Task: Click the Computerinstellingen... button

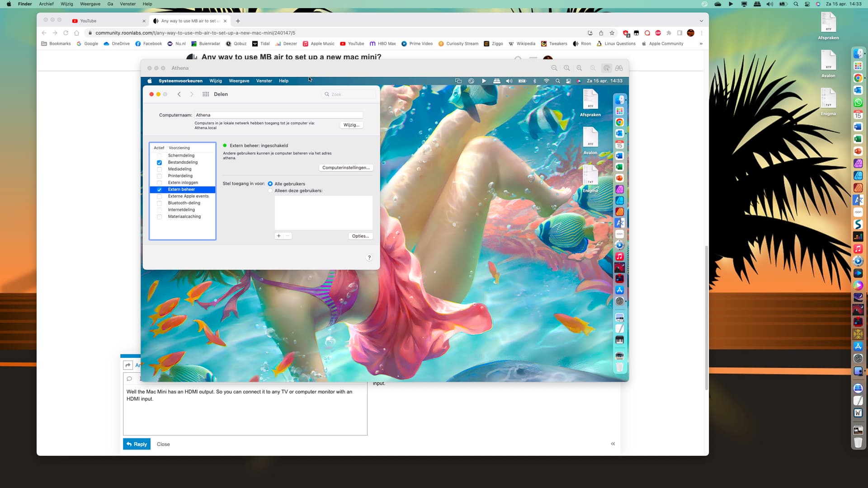Action: (x=346, y=168)
